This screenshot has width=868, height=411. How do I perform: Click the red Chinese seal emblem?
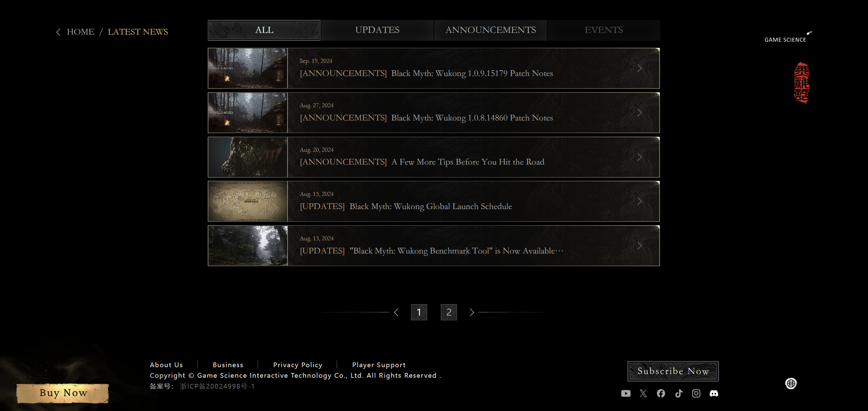(x=802, y=83)
